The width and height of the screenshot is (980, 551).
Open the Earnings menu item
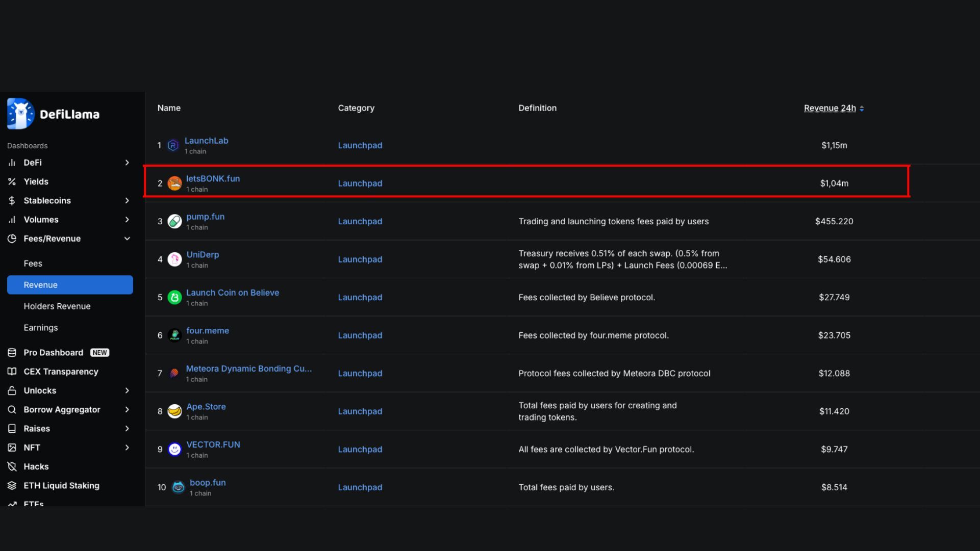(x=41, y=328)
